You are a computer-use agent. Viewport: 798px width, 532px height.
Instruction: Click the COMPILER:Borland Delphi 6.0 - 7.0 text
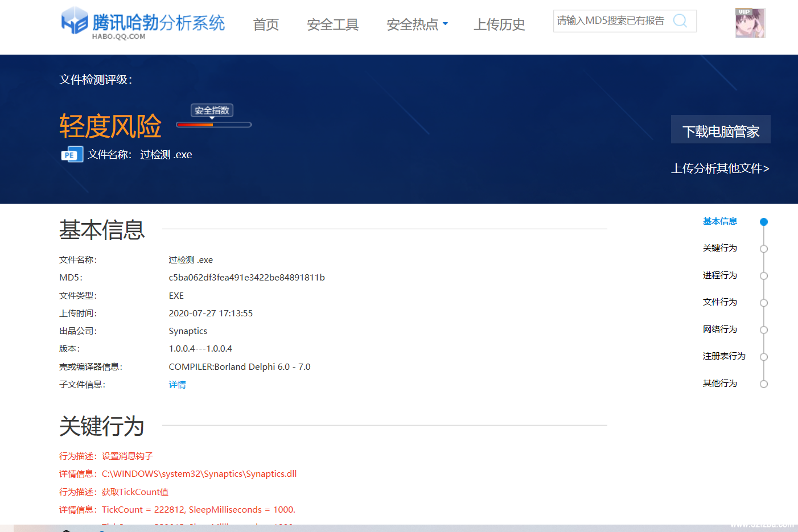coord(240,367)
